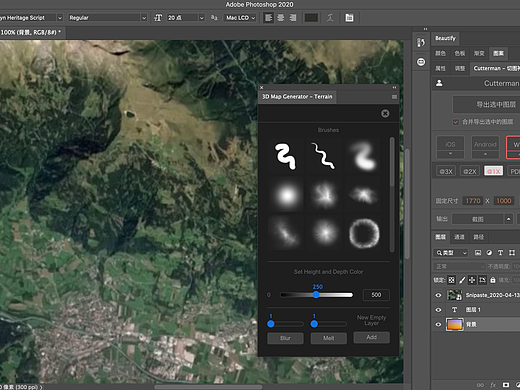Click the Cutterman user account icon

(439, 83)
